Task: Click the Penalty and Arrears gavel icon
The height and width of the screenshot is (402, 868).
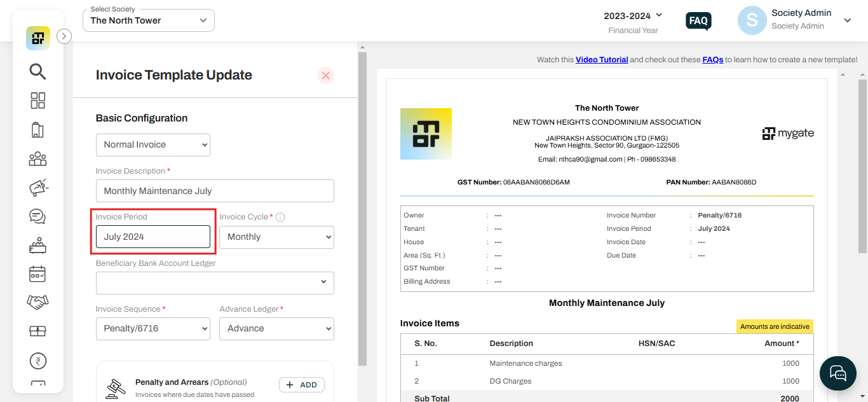Action: [114, 388]
